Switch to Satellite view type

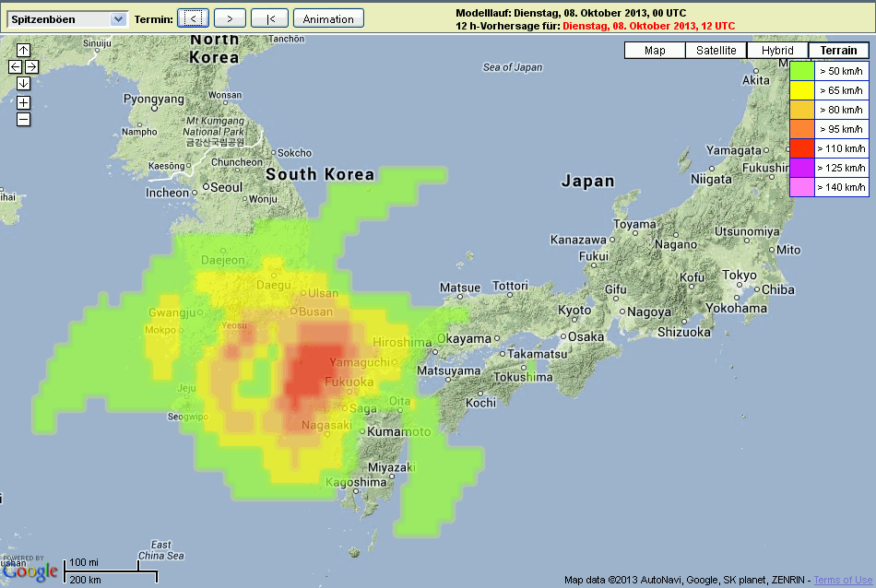pos(716,51)
